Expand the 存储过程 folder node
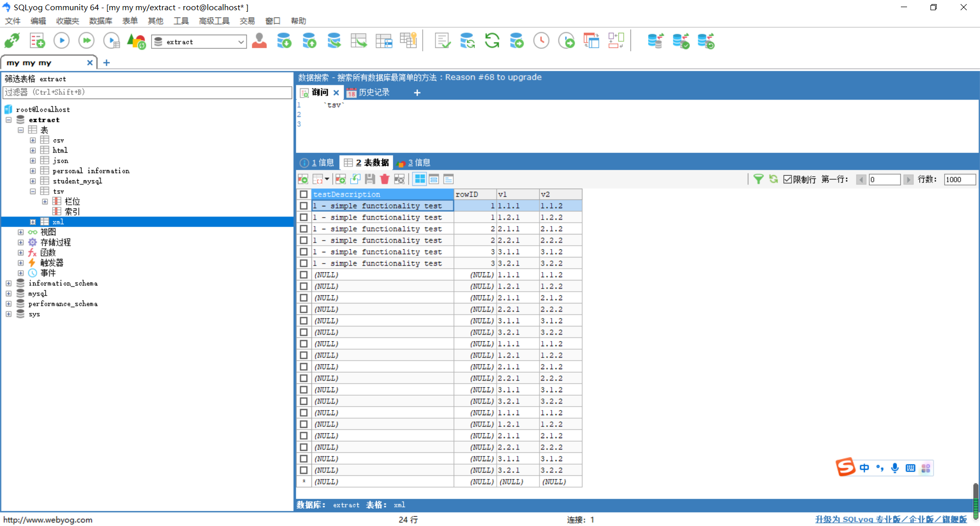980x526 pixels. 21,243
